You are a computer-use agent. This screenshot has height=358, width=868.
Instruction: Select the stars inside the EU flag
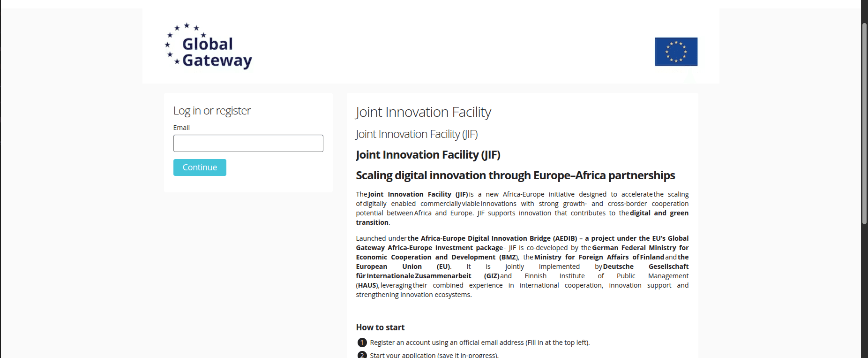coord(675,51)
